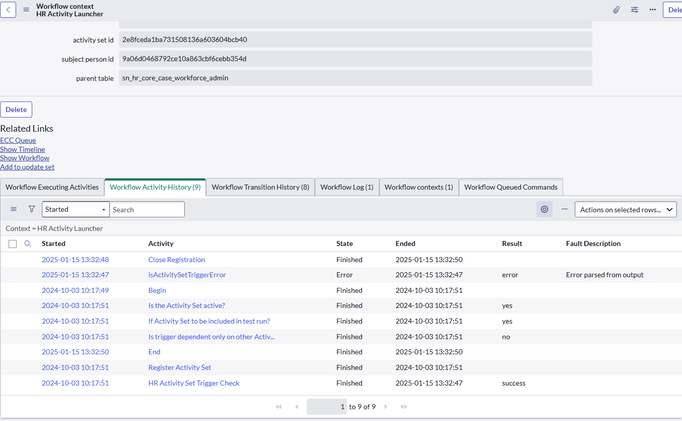Open 'Is the Activity Set active?' activity
This screenshot has height=421, width=682.
point(187,306)
